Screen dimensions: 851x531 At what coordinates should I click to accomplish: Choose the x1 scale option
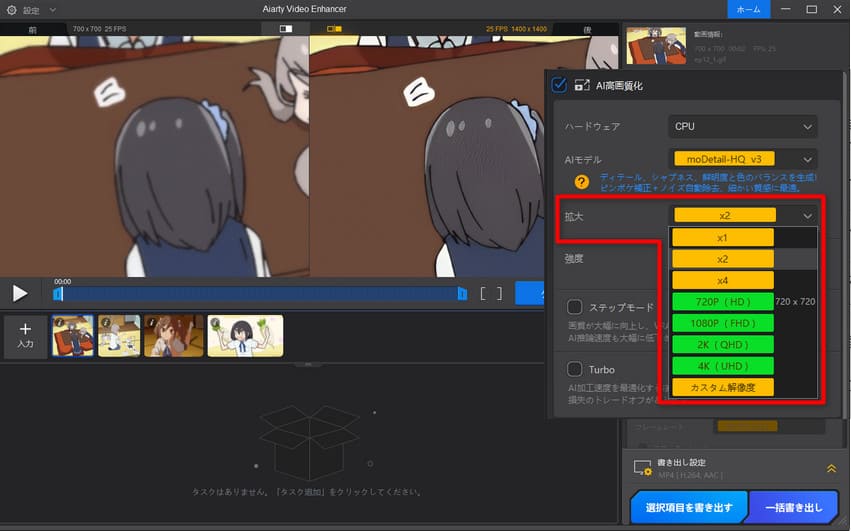pyautogui.click(x=722, y=237)
